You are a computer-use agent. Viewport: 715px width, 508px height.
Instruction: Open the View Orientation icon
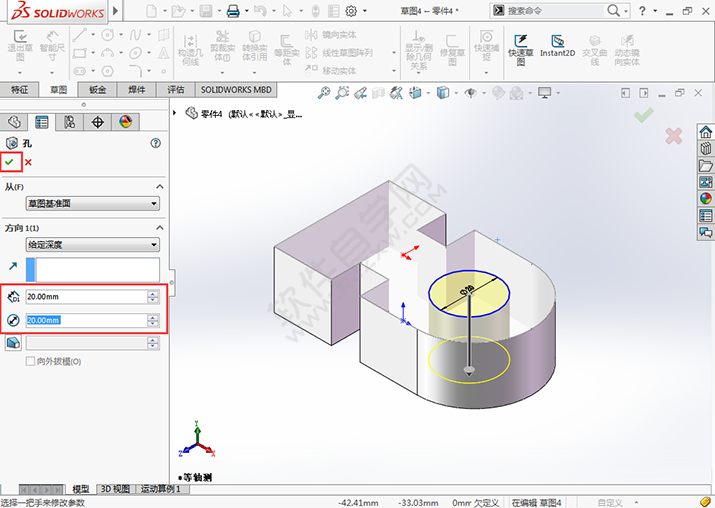click(x=415, y=93)
